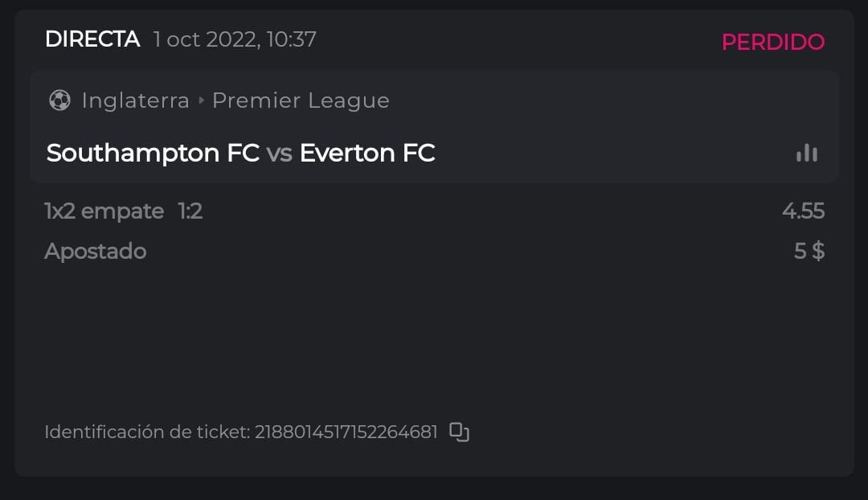Click the PERDIDO status label
The image size is (868, 500).
(772, 42)
